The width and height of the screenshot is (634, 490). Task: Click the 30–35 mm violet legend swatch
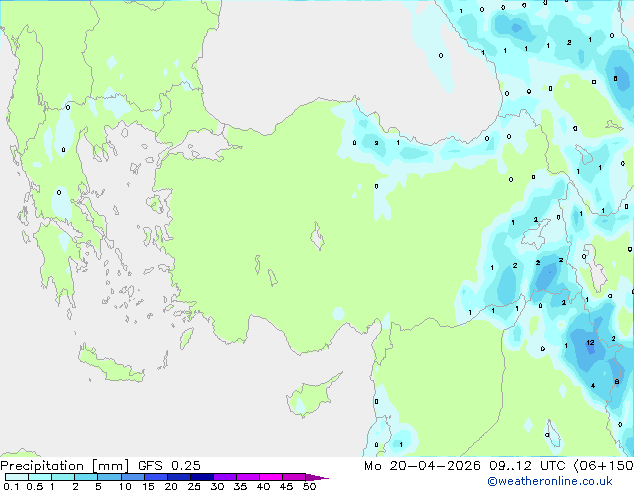pyautogui.click(x=225, y=477)
